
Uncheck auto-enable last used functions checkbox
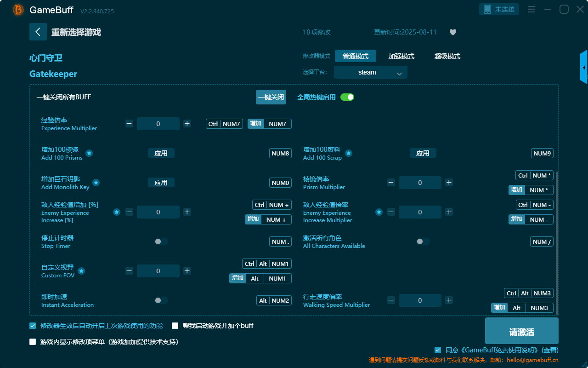33,326
